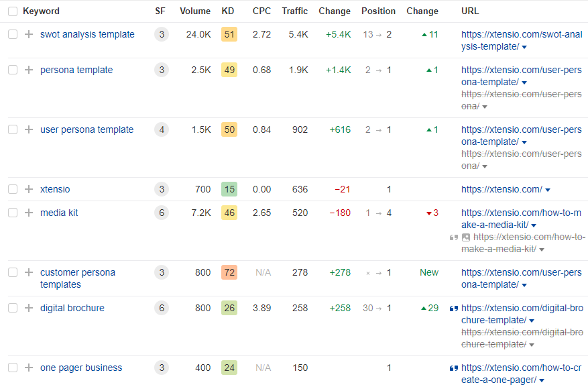Click SF badge 3 for customer persona templates
The image size is (588, 391).
click(162, 273)
